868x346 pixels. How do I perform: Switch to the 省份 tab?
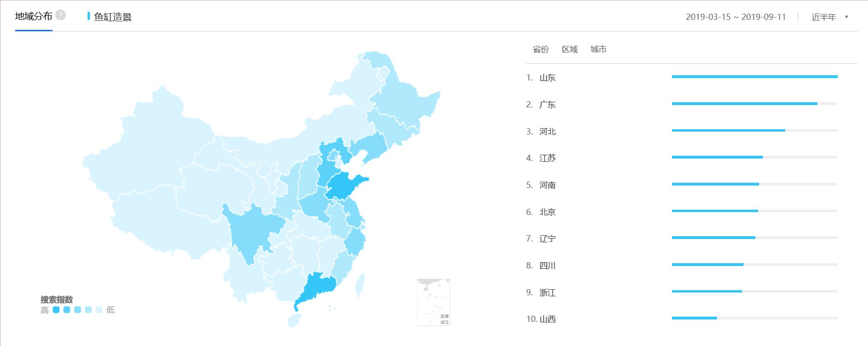pyautogui.click(x=541, y=49)
